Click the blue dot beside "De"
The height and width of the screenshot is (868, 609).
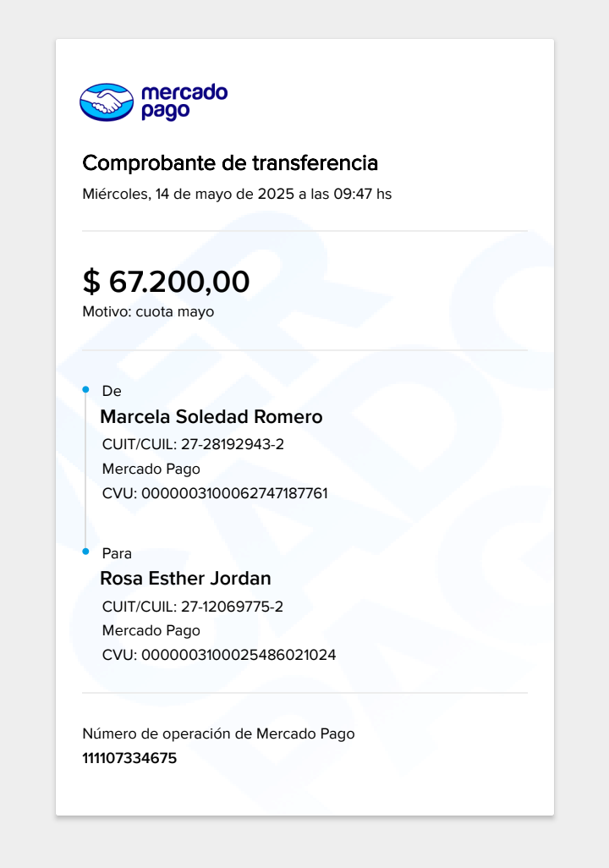(85, 389)
